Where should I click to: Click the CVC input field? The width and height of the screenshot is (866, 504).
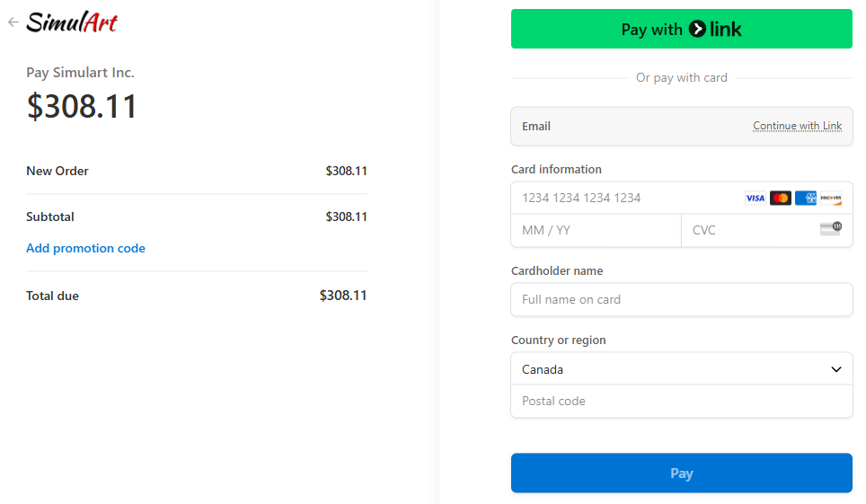tap(750, 230)
